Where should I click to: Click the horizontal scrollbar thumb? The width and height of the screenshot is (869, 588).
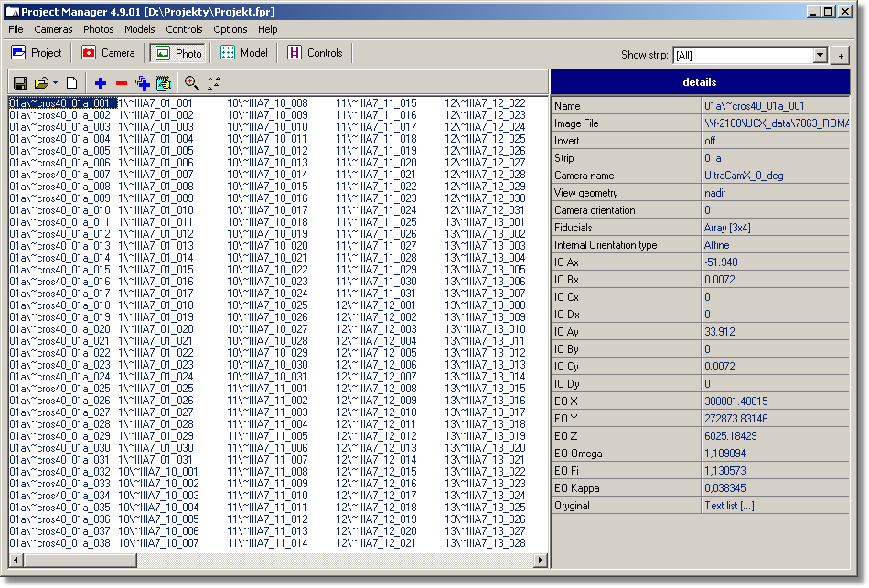pos(80,561)
